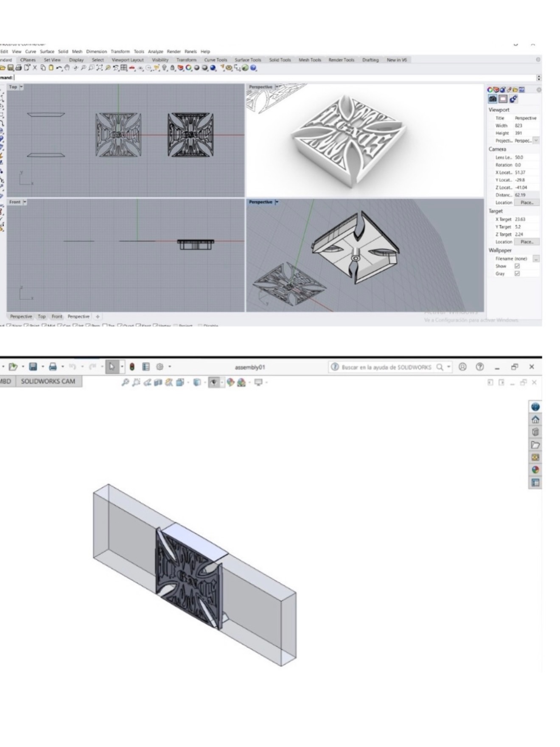Open the Top viewport title dropdown arrow
The image size is (560, 747).
22,87
